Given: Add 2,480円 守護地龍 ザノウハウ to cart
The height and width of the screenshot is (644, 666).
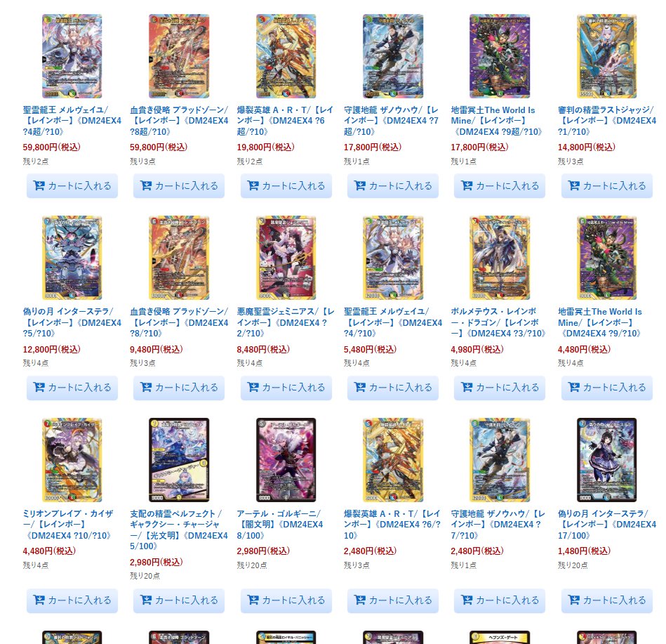Looking at the screenshot, I should click(x=500, y=600).
